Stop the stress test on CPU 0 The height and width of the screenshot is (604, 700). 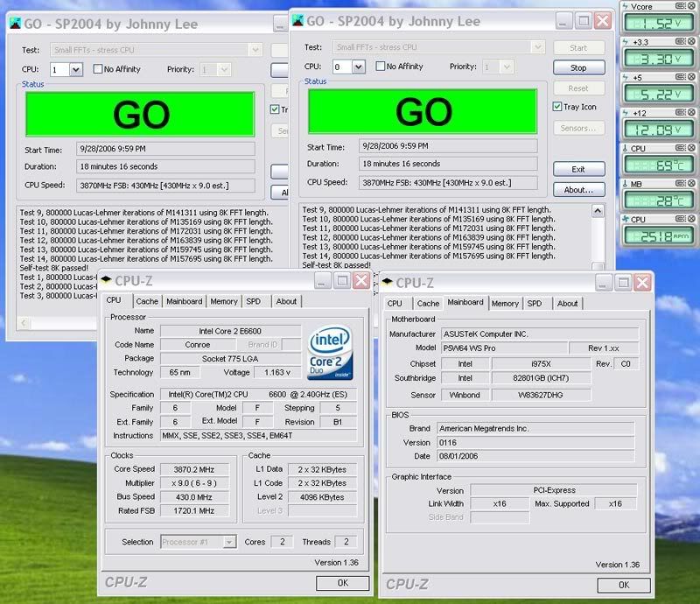pyautogui.click(x=578, y=67)
